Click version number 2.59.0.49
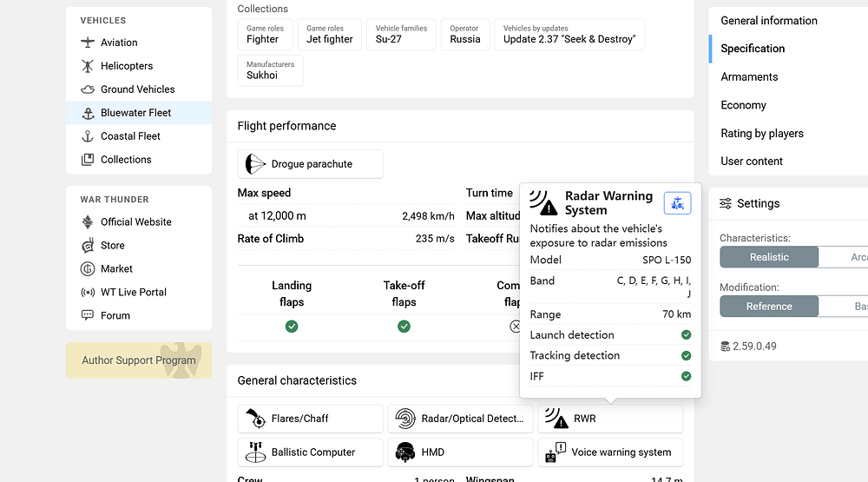Image resolution: width=868 pixels, height=482 pixels. (x=754, y=347)
